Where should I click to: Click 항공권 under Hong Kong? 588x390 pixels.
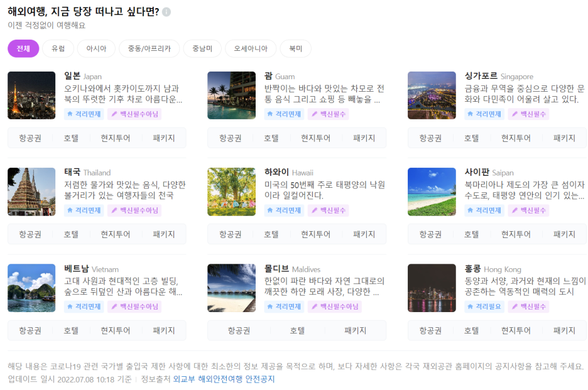pyautogui.click(x=430, y=330)
